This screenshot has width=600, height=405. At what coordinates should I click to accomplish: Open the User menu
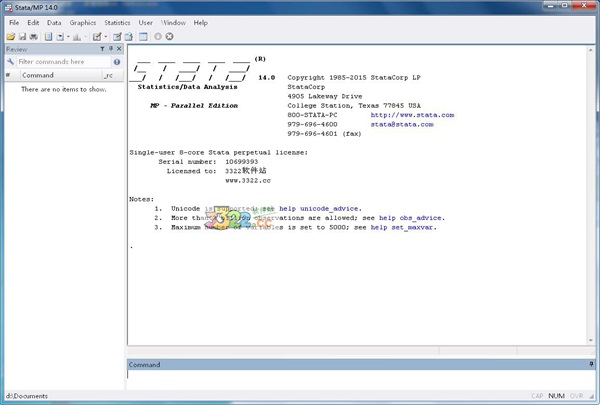(x=145, y=23)
